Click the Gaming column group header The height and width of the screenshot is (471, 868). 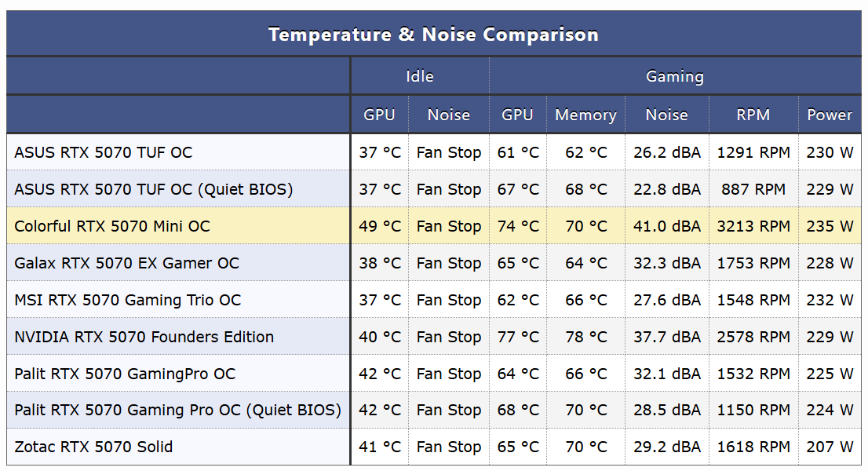(x=674, y=76)
